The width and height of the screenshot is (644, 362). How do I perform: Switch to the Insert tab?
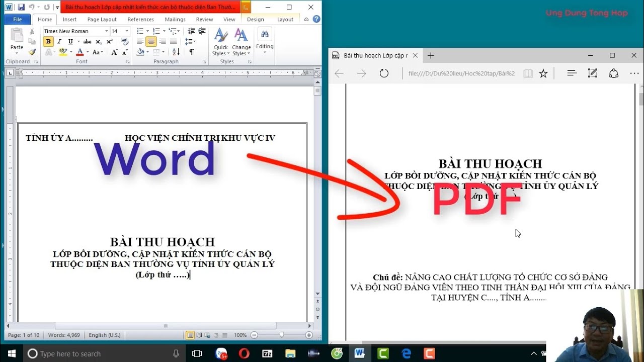point(69,19)
